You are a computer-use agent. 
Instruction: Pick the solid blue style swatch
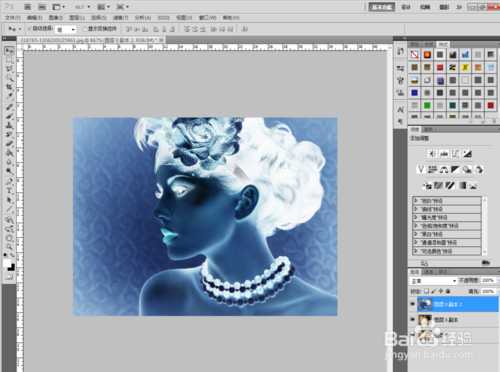[x=414, y=93]
